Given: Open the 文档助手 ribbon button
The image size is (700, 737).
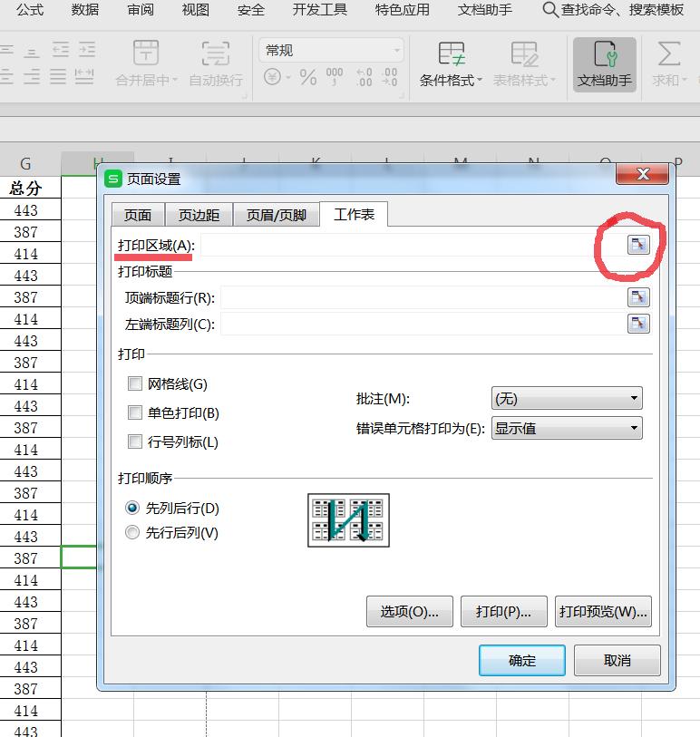Looking at the screenshot, I should [x=605, y=65].
